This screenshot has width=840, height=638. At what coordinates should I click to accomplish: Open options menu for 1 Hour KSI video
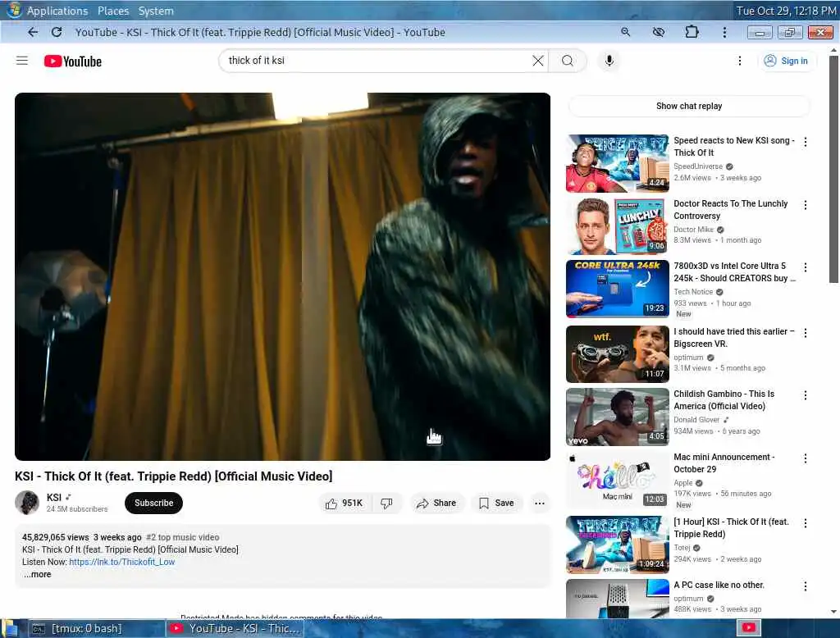coord(806,523)
